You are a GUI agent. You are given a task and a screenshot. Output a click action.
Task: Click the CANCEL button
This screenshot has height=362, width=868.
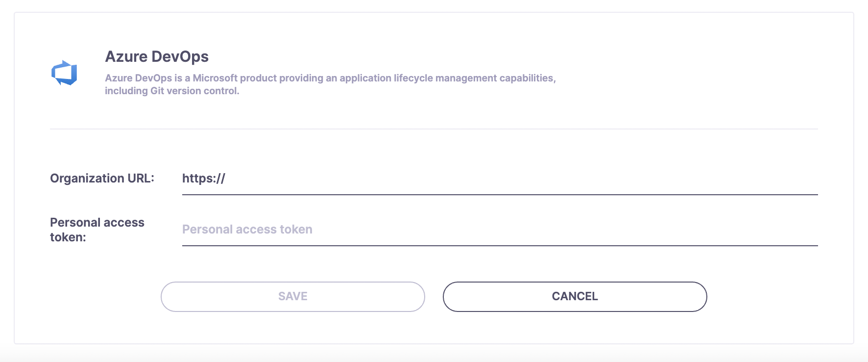click(x=575, y=296)
